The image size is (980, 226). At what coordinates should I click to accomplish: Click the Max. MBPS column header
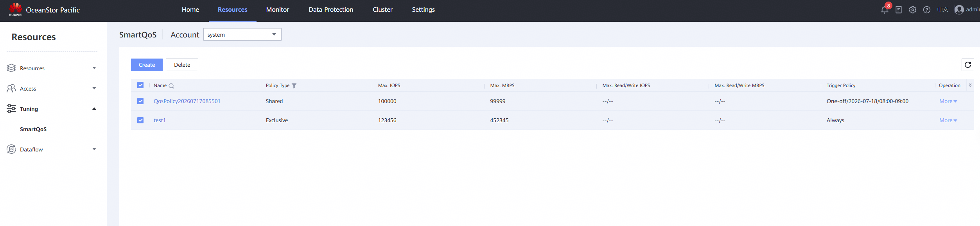tap(502, 85)
